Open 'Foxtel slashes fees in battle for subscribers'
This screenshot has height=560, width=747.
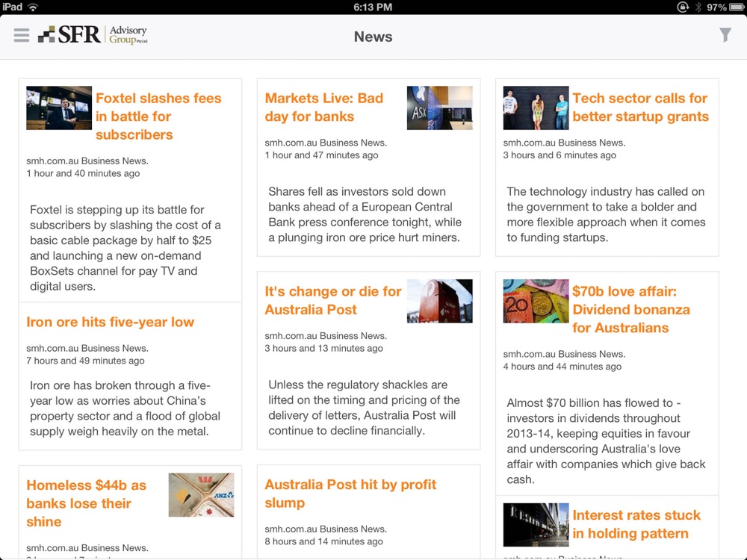point(158,116)
